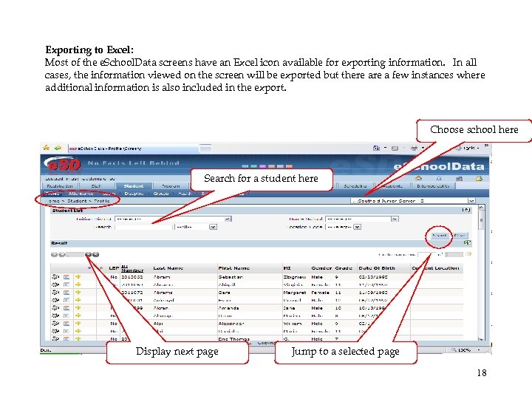Open the browser Tools menu

469,148
